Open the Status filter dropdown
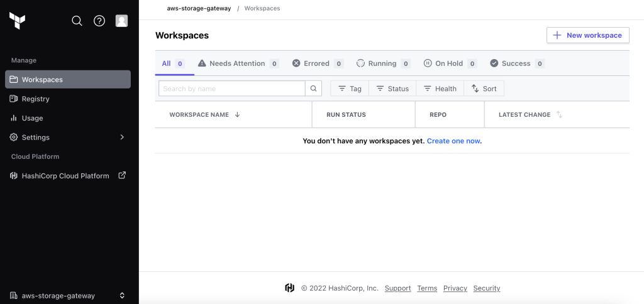Image resolution: width=644 pixels, height=304 pixels. [x=392, y=89]
